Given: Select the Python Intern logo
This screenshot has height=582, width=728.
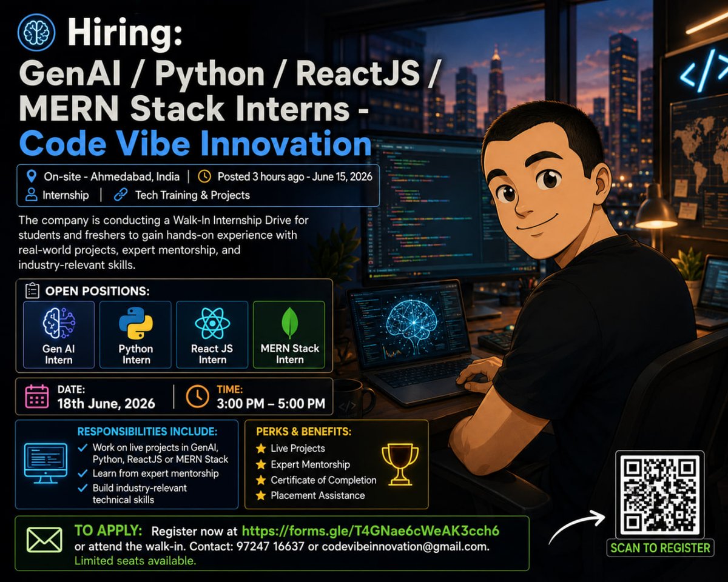Looking at the screenshot, I should 135,323.
